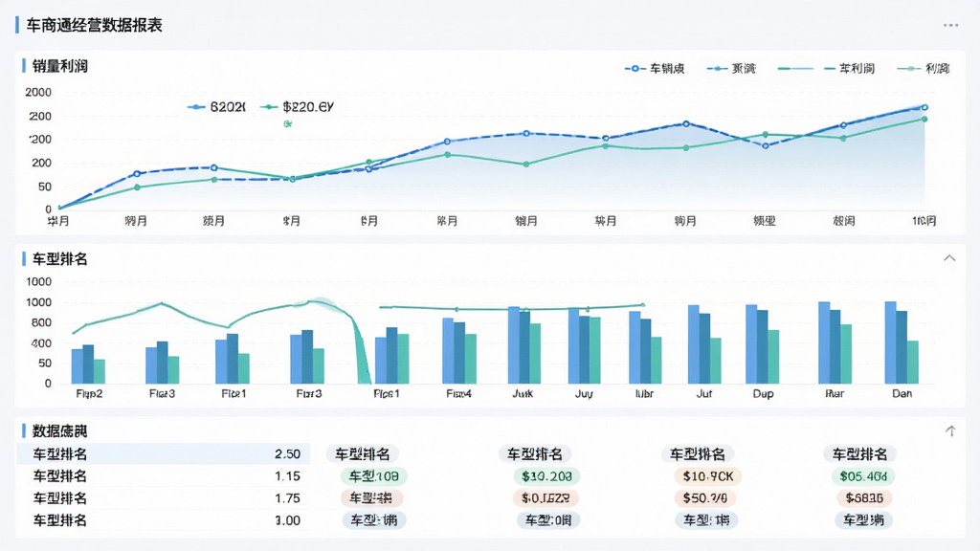Image resolution: width=980 pixels, height=551 pixels.
Task: Click the Fim4 label under the bar chart
Action: click(x=458, y=393)
